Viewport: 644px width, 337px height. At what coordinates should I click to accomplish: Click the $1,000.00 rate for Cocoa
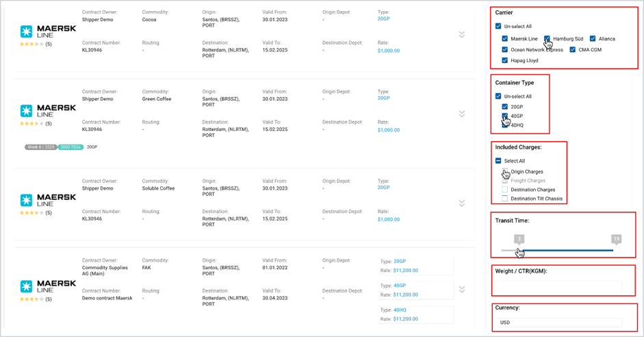pos(389,51)
